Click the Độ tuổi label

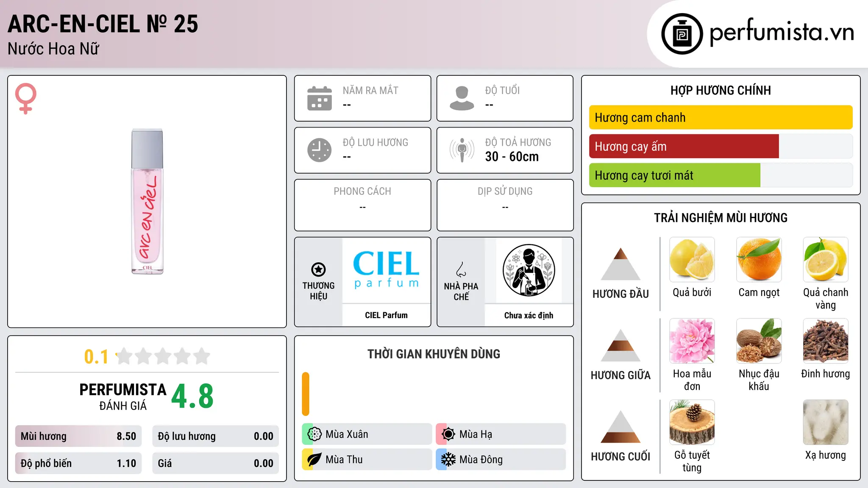point(502,90)
